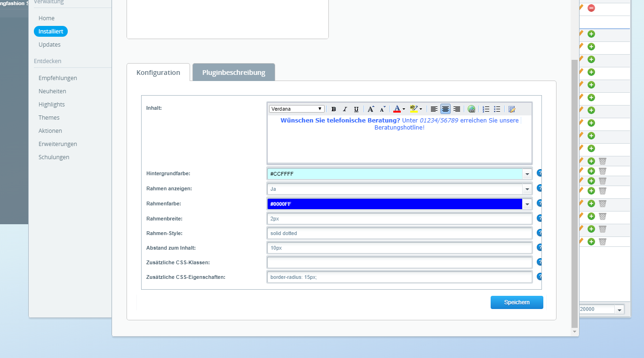644x358 pixels.
Task: Open Updates in the sidebar
Action: point(49,45)
